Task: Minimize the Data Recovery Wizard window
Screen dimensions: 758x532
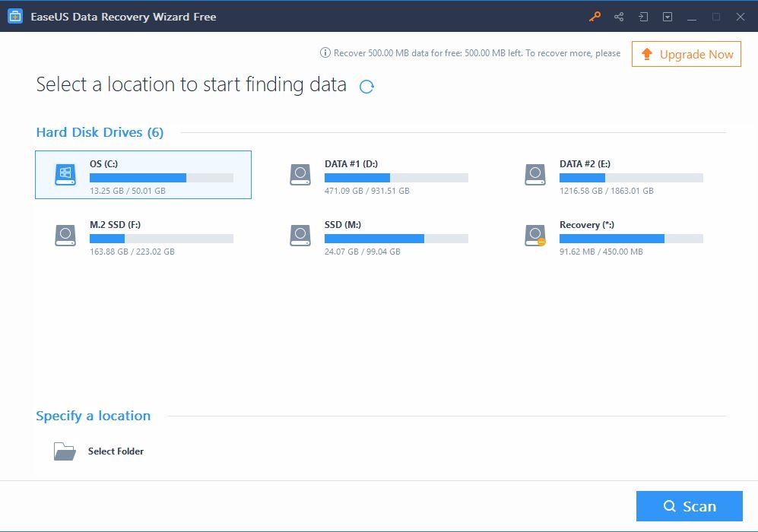Action: click(692, 17)
